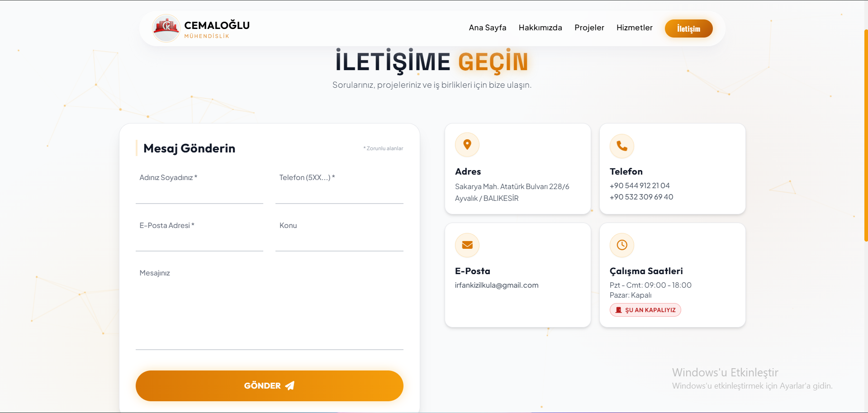868x413 pixels.
Task: Open the Hizmetler menu item
Action: tap(634, 28)
